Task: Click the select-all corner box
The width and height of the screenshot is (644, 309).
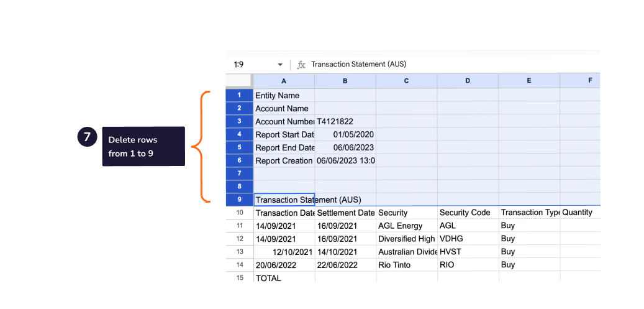Action: (240, 81)
